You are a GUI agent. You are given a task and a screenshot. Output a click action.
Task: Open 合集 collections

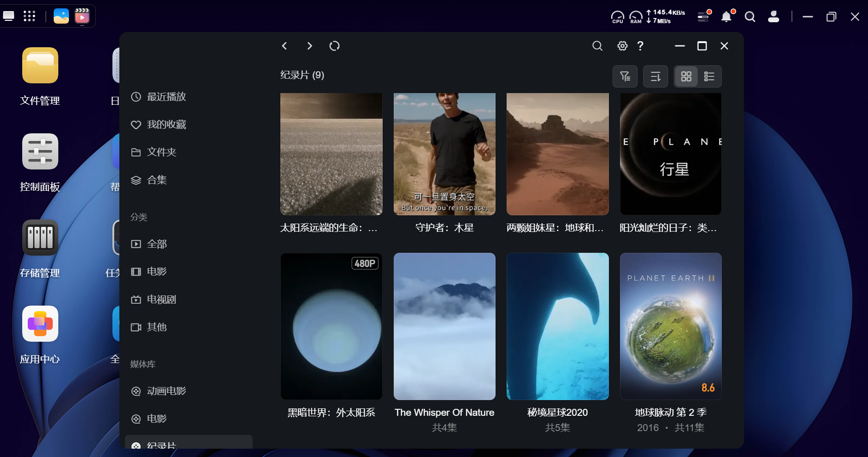point(188,180)
